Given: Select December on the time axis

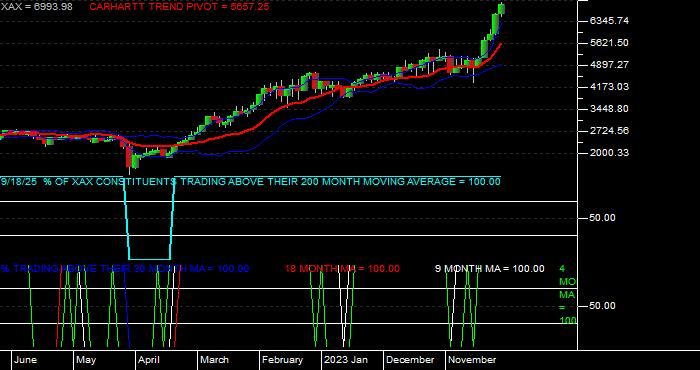Looking at the screenshot, I should point(410,360).
